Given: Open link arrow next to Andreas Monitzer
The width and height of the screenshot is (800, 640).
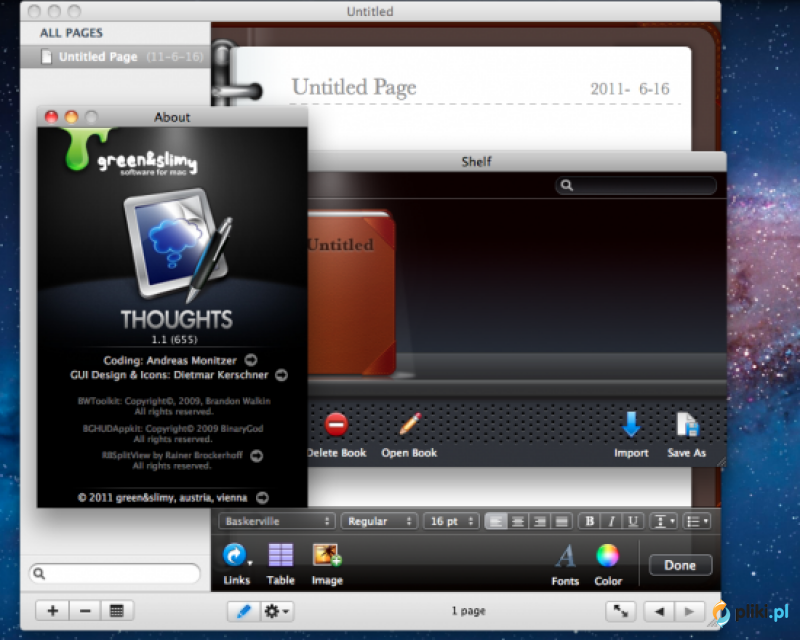Looking at the screenshot, I should 251,360.
